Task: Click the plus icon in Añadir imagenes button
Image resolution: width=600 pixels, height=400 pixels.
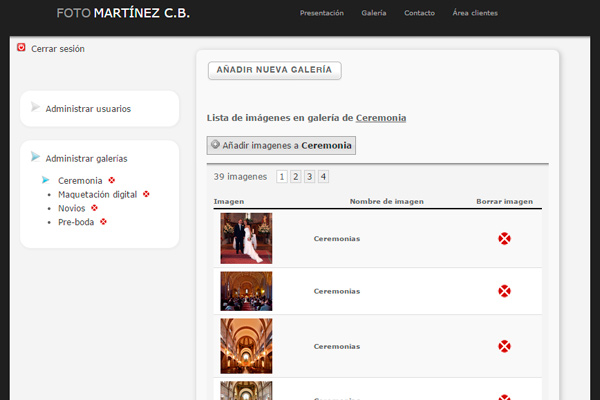Action: 215,144
